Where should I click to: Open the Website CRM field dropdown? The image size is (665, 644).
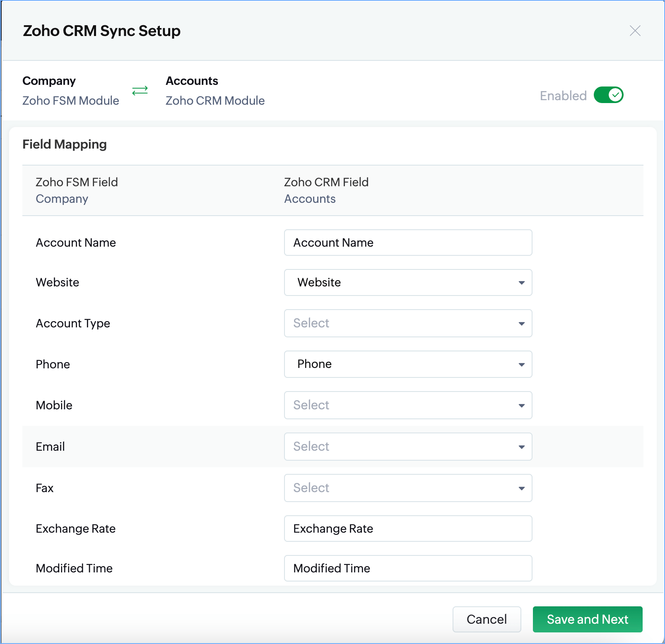[408, 283]
